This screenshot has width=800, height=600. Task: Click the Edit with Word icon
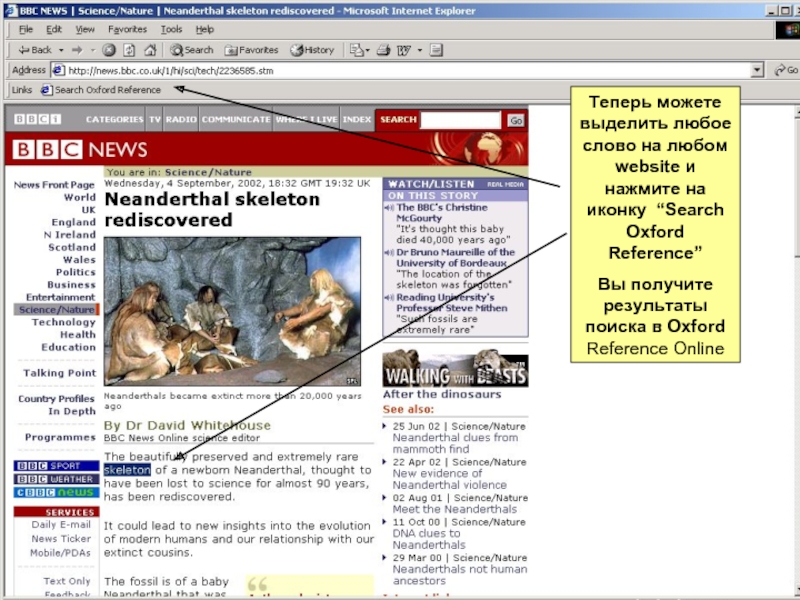pos(404,50)
